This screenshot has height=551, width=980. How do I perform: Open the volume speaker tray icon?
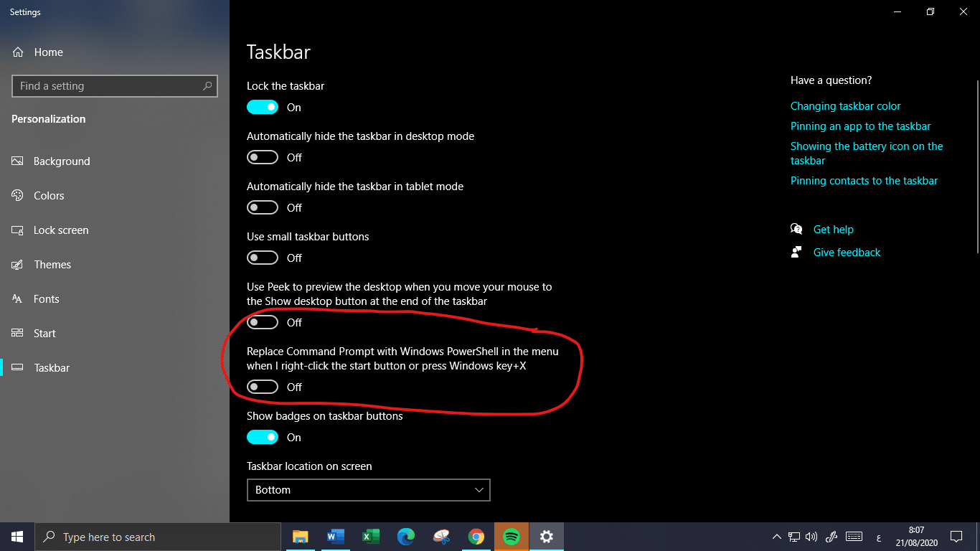(811, 537)
